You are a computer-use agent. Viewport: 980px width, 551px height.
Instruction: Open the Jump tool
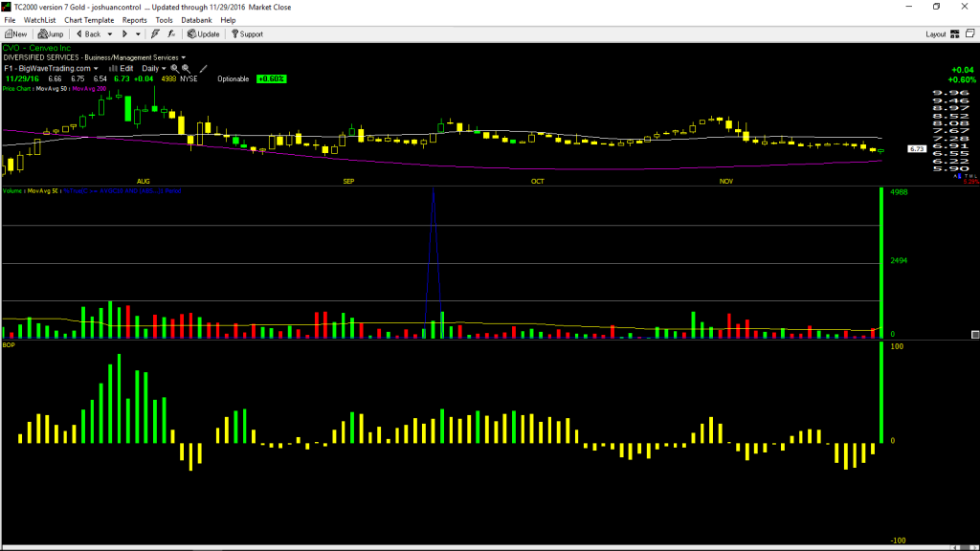tap(51, 34)
